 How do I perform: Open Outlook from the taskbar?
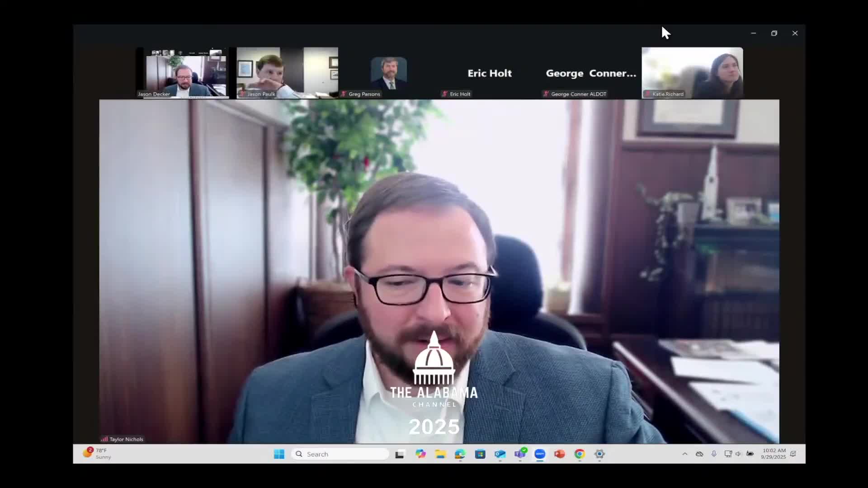pyautogui.click(x=500, y=454)
